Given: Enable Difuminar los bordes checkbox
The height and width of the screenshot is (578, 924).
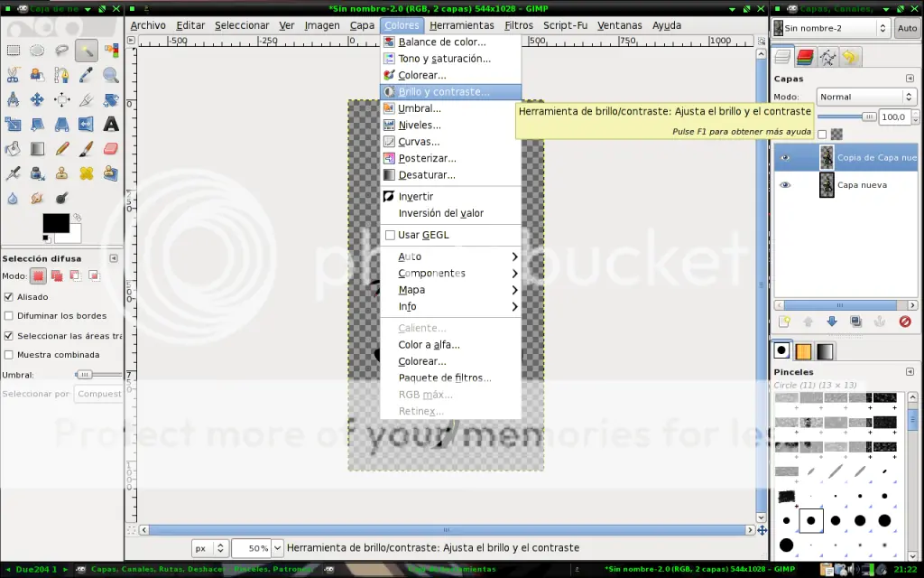Looking at the screenshot, I should tap(9, 316).
